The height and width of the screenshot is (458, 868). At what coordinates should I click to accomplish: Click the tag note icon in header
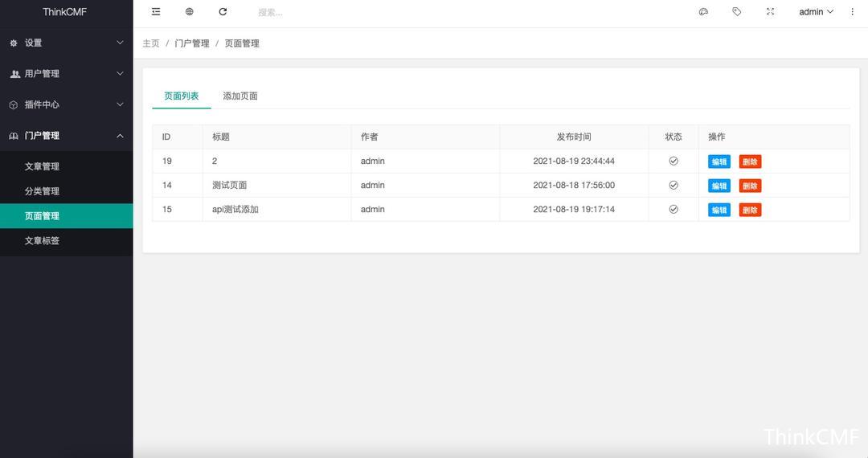(x=737, y=12)
